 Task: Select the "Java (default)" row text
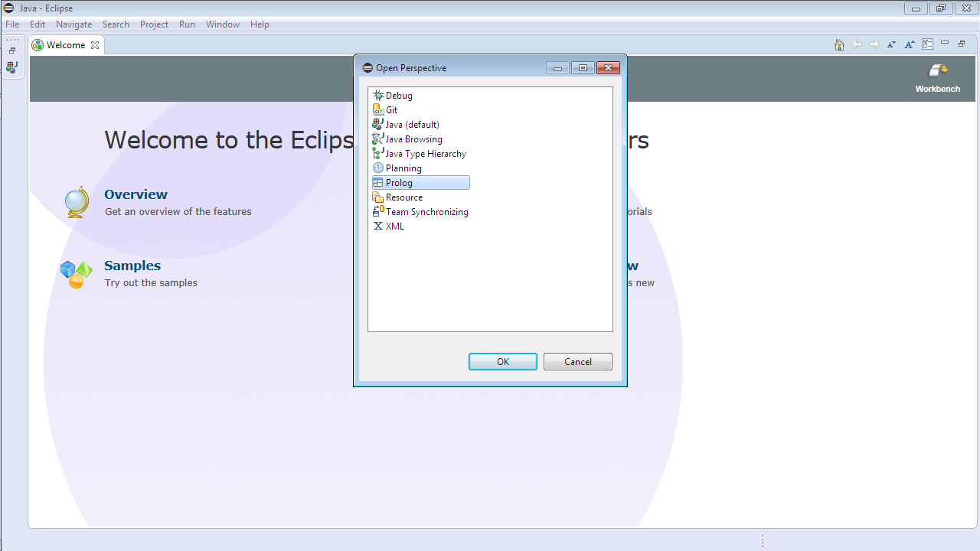pyautogui.click(x=412, y=125)
